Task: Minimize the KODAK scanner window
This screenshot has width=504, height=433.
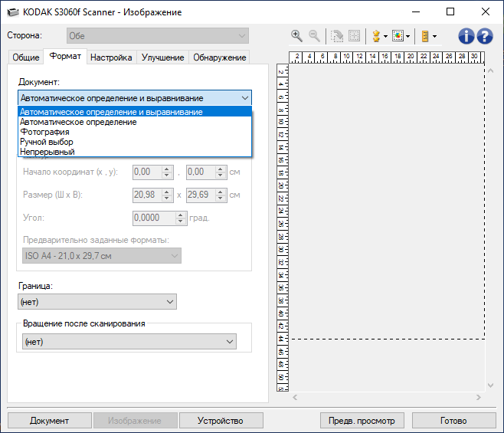Action: tap(416, 12)
